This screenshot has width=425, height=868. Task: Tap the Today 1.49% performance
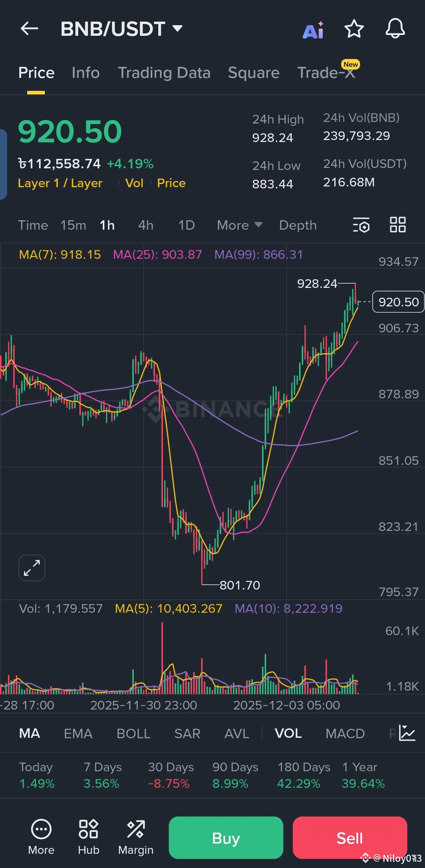[37, 775]
